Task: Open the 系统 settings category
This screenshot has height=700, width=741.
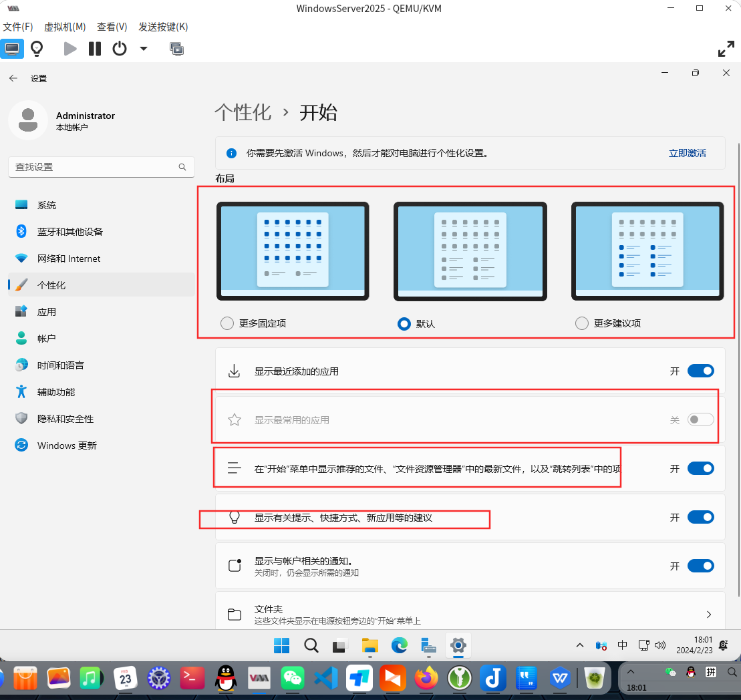Action: (101, 205)
